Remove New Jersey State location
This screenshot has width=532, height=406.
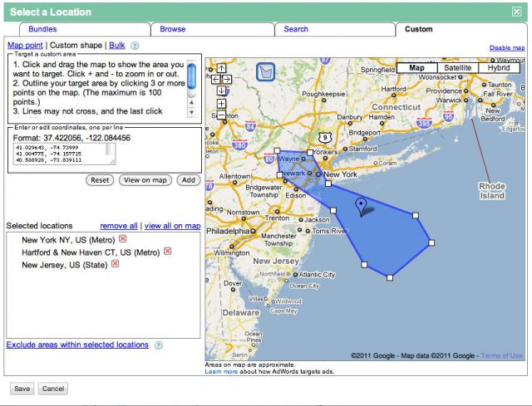pos(116,263)
